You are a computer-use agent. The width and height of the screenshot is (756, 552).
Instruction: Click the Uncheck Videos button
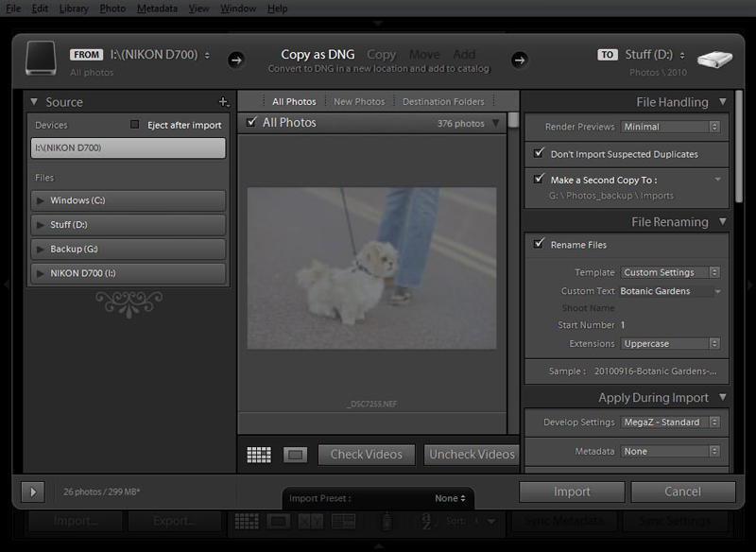(x=472, y=455)
